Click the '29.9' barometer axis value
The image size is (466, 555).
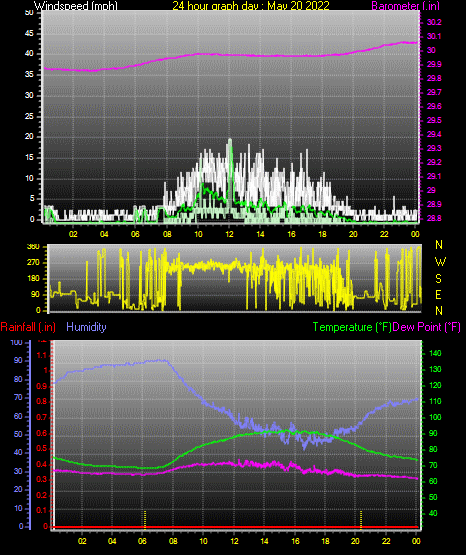tap(434, 64)
